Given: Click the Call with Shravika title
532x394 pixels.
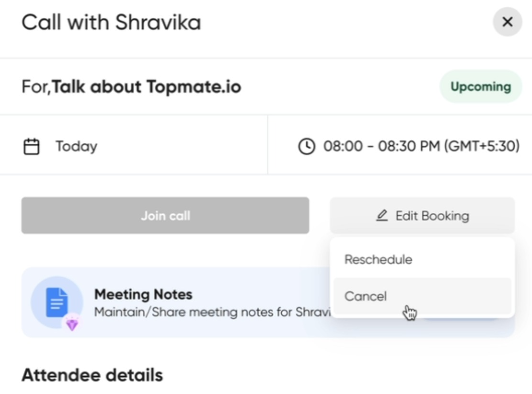Looking at the screenshot, I should coord(111,22).
